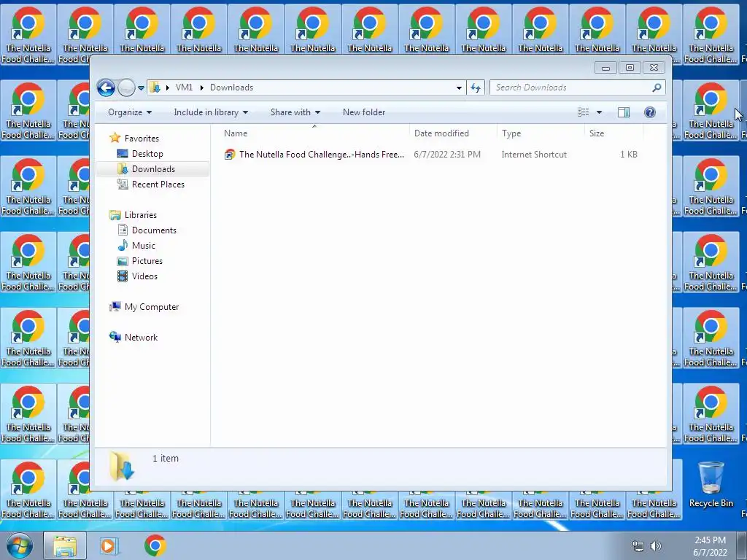Open the Windows Start menu
Image resolution: width=747 pixels, height=560 pixels.
click(x=18, y=545)
